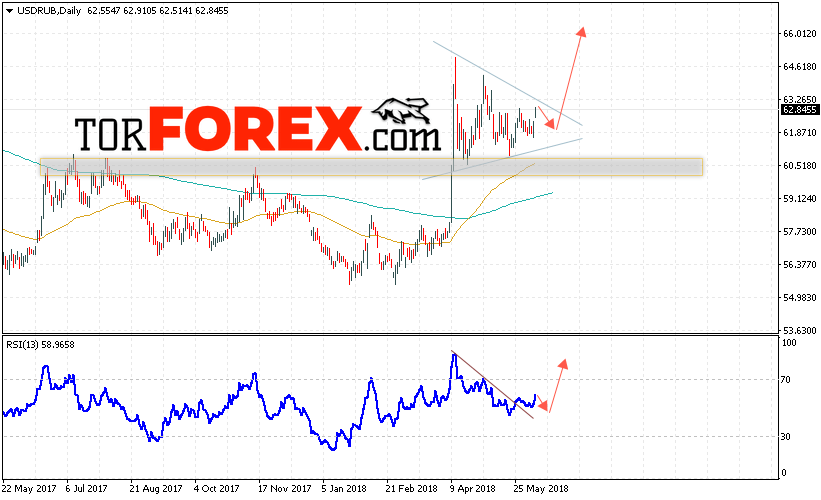
Task: Click the 6 Jul 2017 date label
Action: [x=86, y=488]
